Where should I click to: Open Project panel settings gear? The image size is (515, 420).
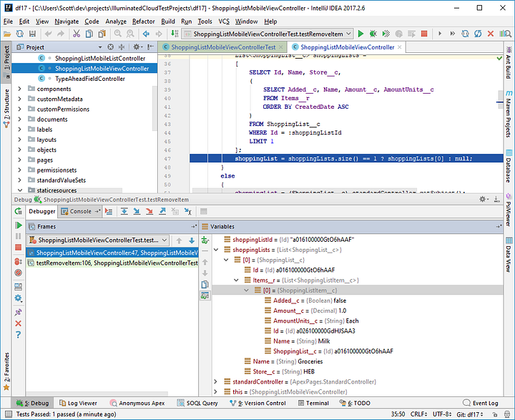(137, 47)
